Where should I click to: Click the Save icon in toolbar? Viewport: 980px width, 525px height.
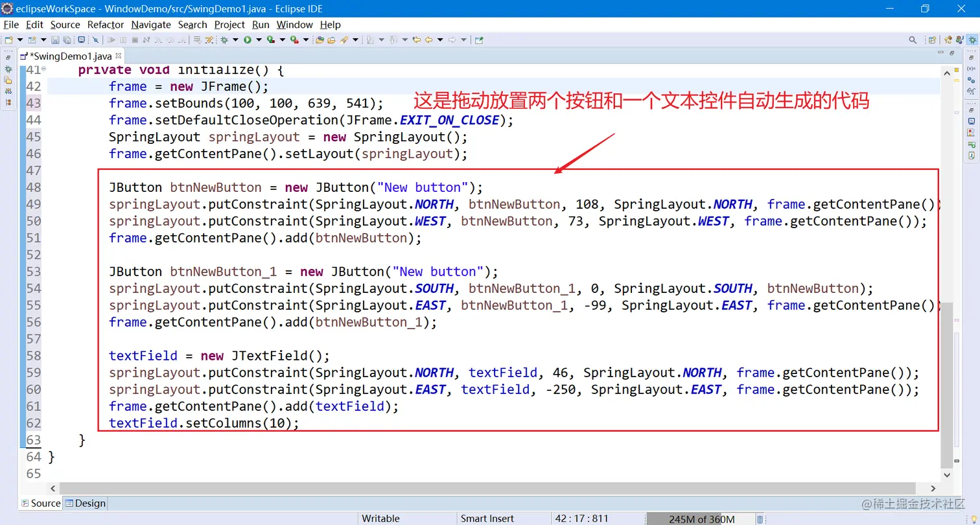click(56, 40)
